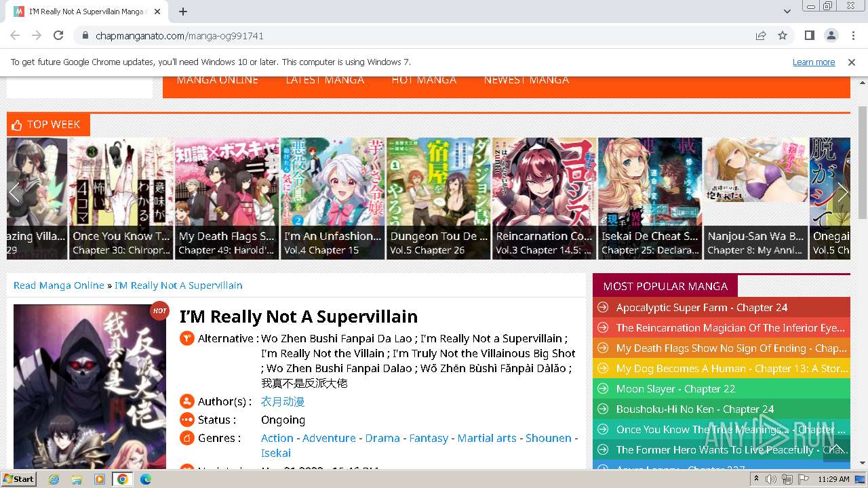Click arrow icon beside Moon Slayer entry
Image resolution: width=868 pixels, height=488 pixels.
click(601, 389)
